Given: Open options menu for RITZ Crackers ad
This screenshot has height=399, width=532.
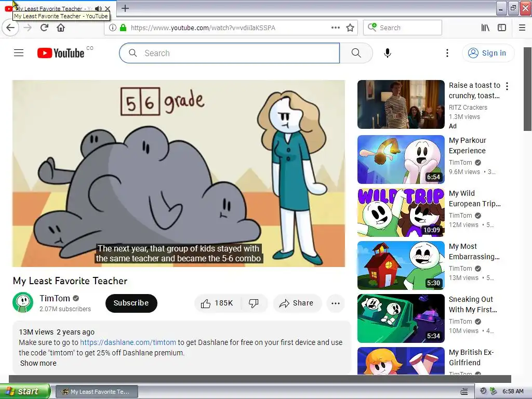Looking at the screenshot, I should [x=507, y=86].
